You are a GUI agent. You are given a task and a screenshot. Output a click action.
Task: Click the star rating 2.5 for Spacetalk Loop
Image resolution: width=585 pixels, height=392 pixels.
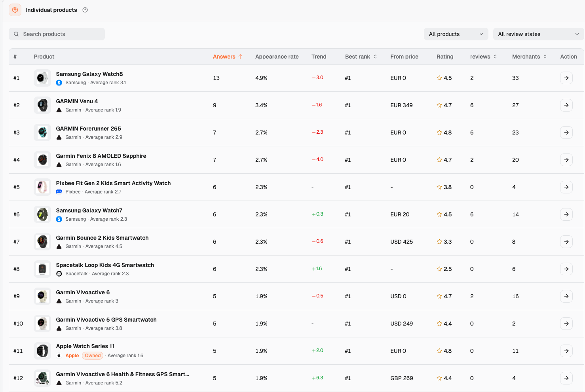(x=444, y=269)
